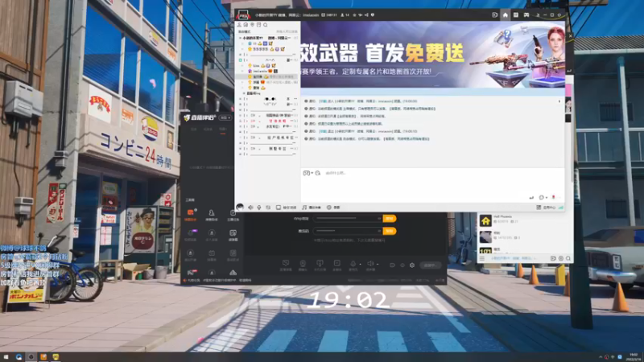644x362 pixels.
Task: Click the taskbar clock in system tray
Action: click(633, 356)
